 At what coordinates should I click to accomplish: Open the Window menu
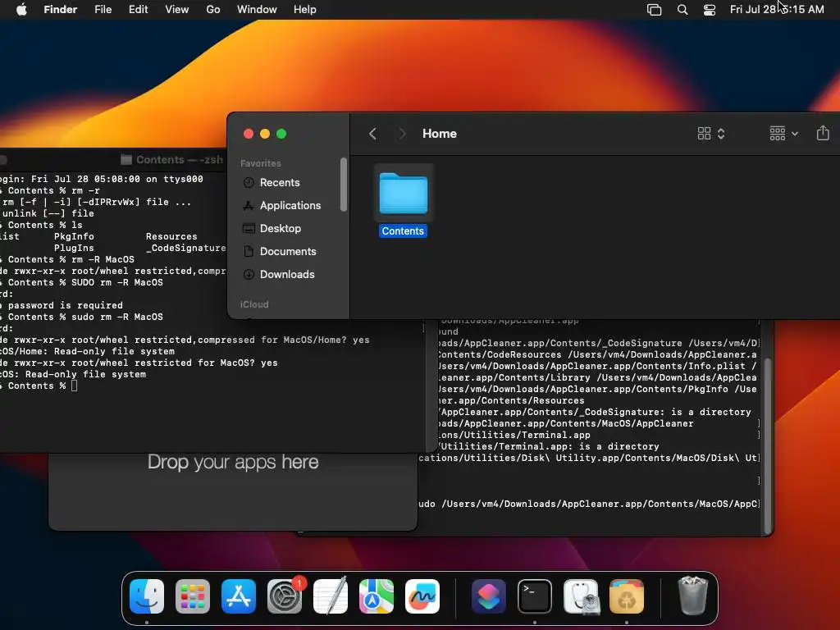[257, 10]
